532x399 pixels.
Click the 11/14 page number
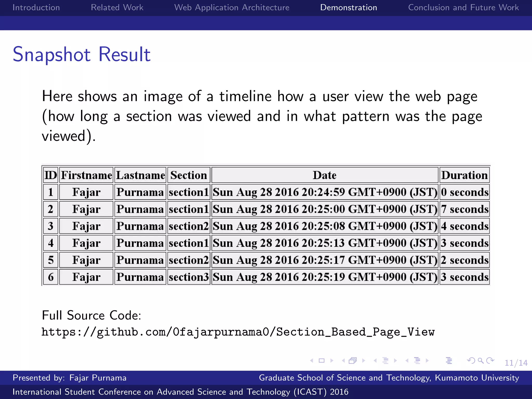point(516,363)
